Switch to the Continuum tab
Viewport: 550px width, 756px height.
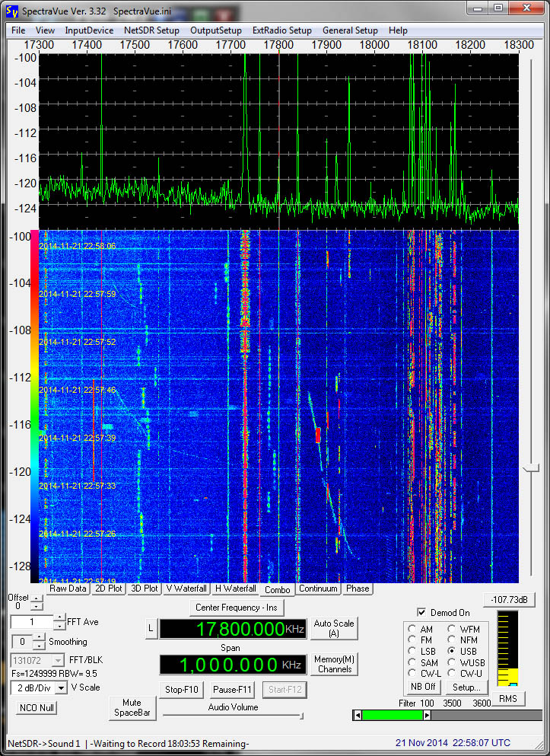[x=318, y=589]
